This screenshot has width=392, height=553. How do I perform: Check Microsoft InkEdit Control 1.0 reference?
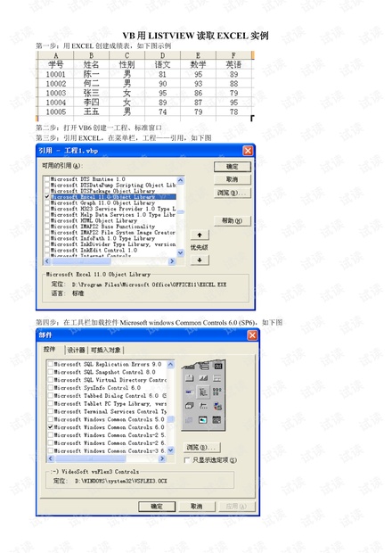pyautogui.click(x=47, y=250)
